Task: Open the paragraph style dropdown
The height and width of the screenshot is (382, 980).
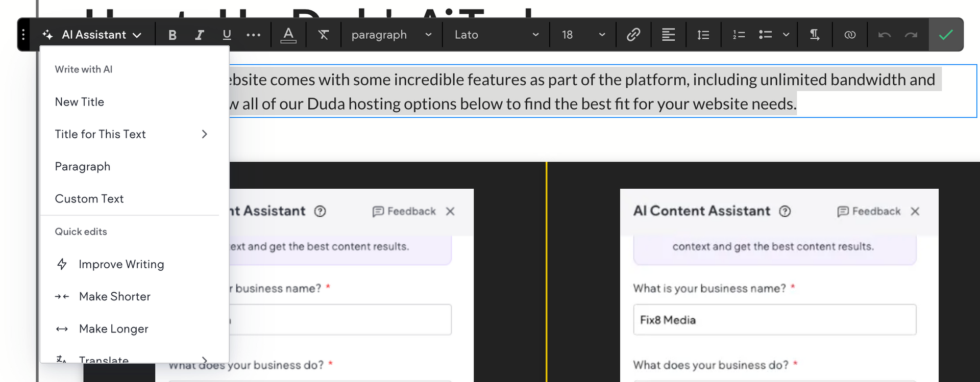Action: click(x=391, y=35)
